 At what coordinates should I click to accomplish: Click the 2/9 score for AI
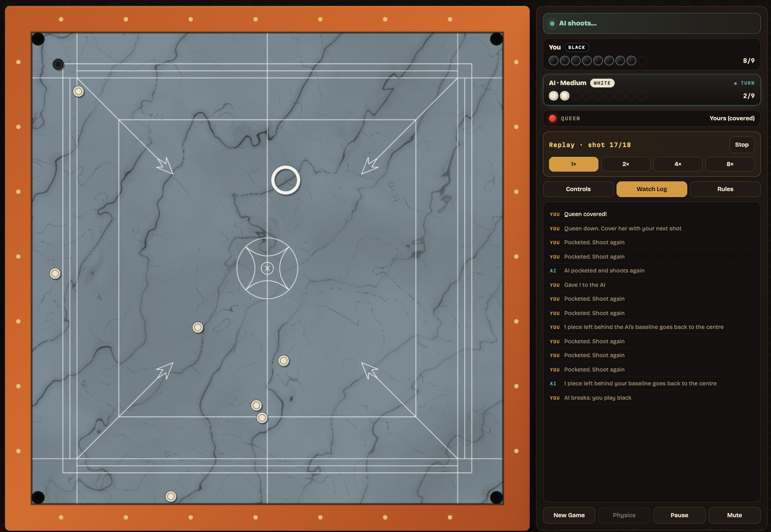(x=749, y=96)
